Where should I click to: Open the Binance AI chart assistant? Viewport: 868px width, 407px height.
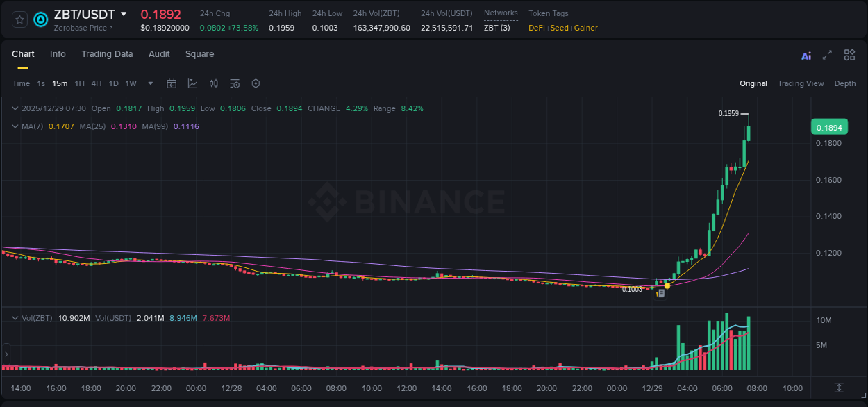coord(806,55)
